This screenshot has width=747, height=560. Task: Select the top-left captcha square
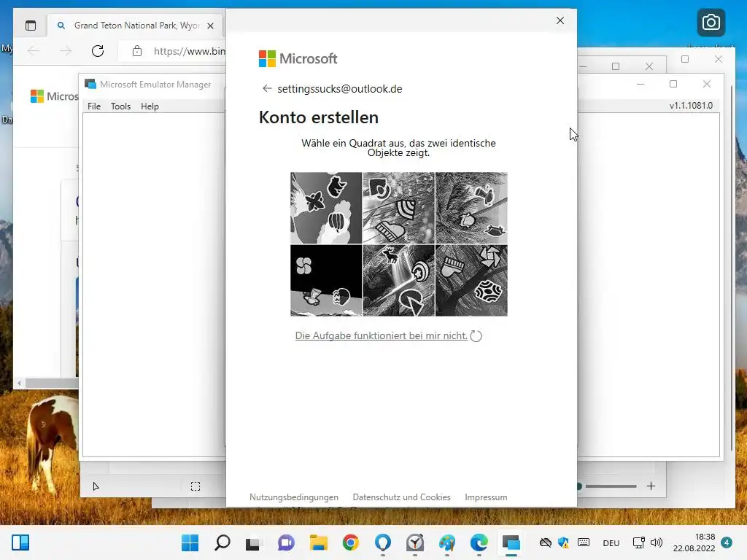tap(326, 208)
